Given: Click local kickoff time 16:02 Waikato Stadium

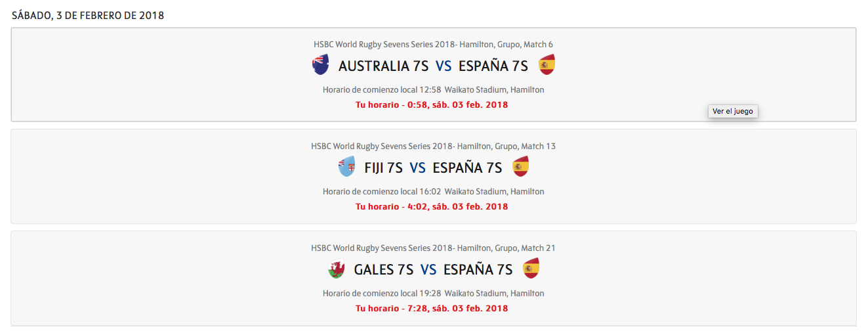Looking at the screenshot, I should point(433,192).
